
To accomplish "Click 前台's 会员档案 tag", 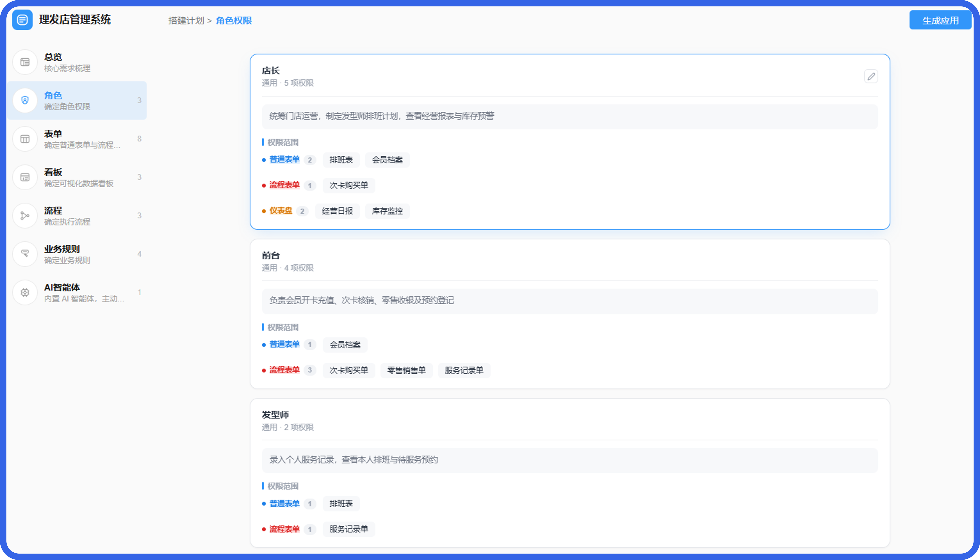I will point(345,345).
